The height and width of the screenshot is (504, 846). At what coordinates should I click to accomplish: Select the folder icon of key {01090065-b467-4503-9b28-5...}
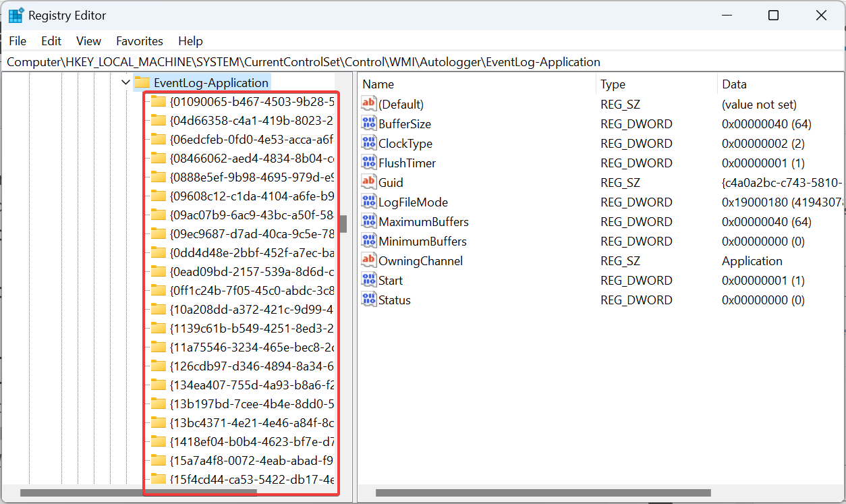tap(157, 102)
